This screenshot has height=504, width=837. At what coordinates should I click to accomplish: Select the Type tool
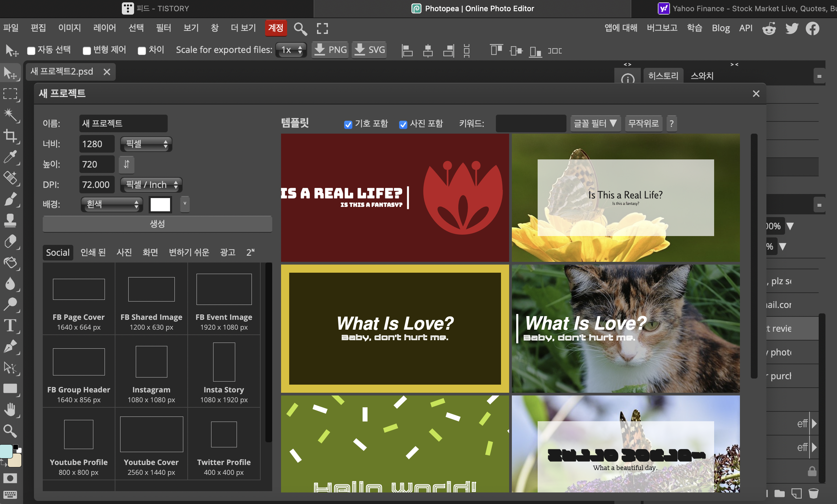(10, 326)
